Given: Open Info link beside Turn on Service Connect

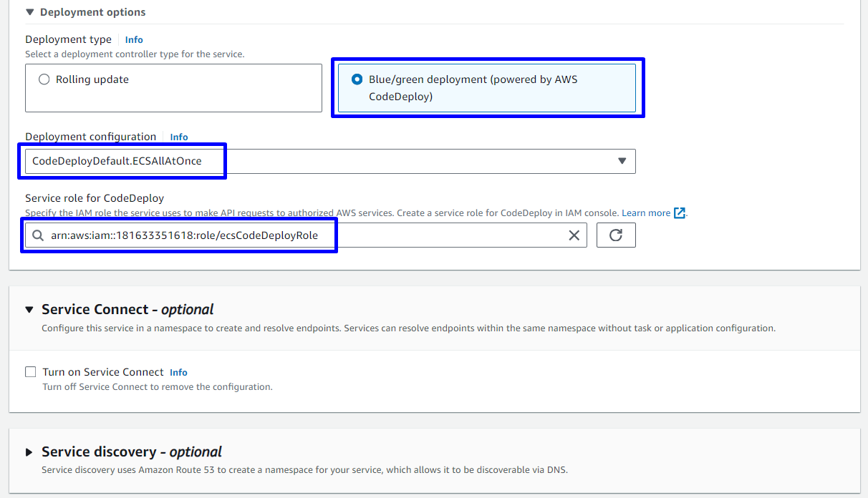Looking at the screenshot, I should coord(178,373).
